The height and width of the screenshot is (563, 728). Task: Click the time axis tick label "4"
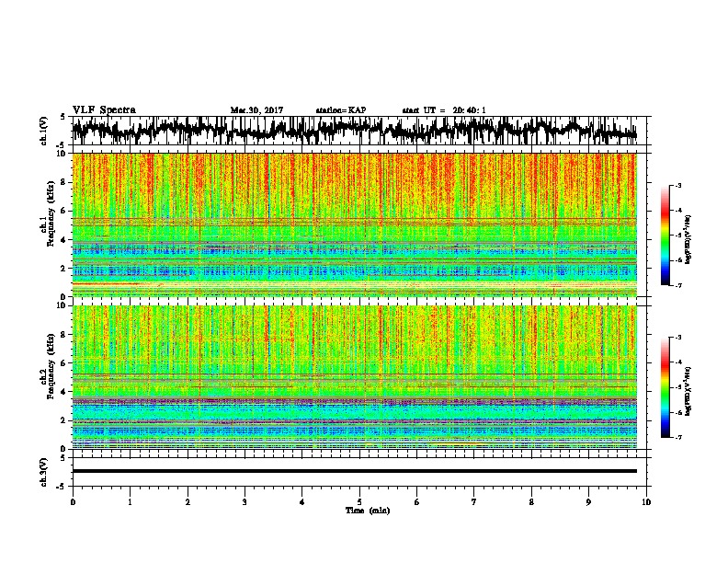tap(302, 502)
